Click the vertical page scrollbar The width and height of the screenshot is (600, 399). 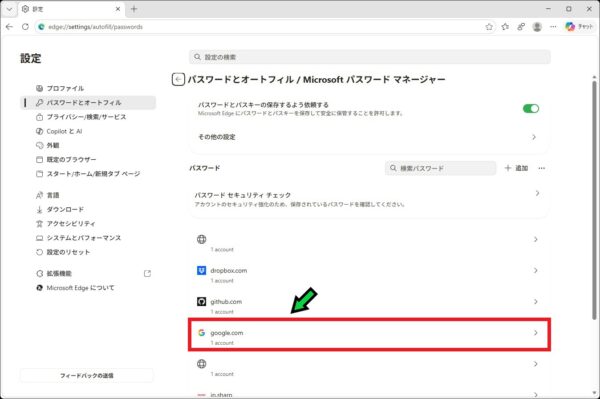point(594,199)
